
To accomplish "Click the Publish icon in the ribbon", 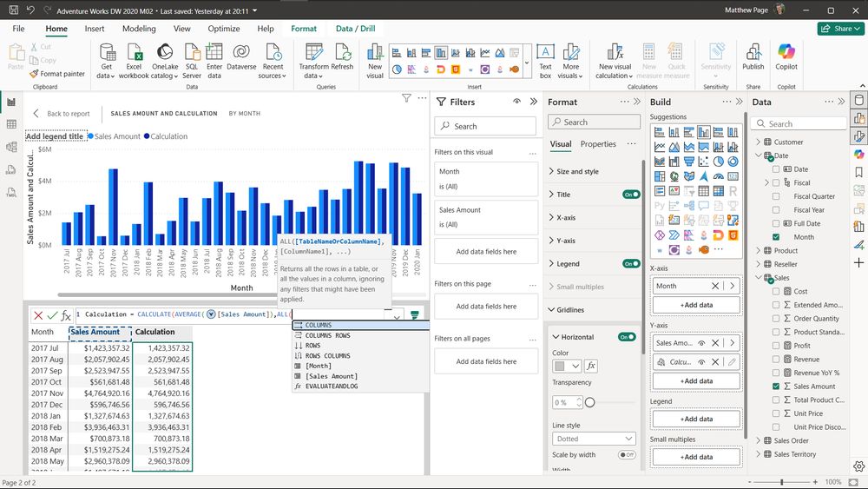I will click(x=753, y=53).
